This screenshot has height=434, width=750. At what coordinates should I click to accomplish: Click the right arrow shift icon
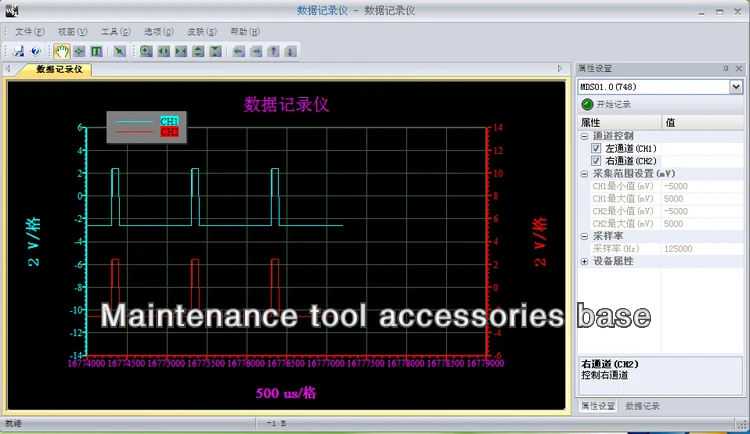[256, 51]
